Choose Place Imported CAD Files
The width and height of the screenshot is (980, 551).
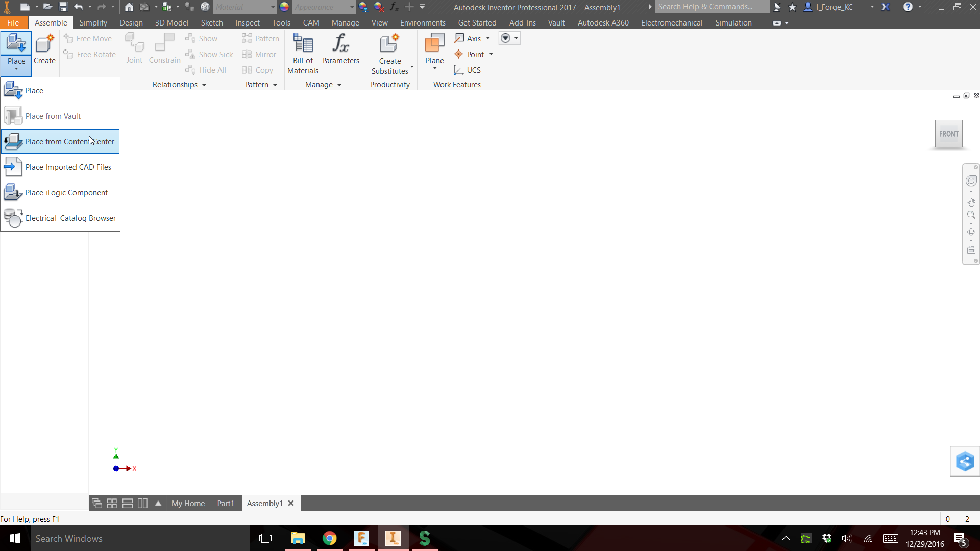(x=60, y=167)
